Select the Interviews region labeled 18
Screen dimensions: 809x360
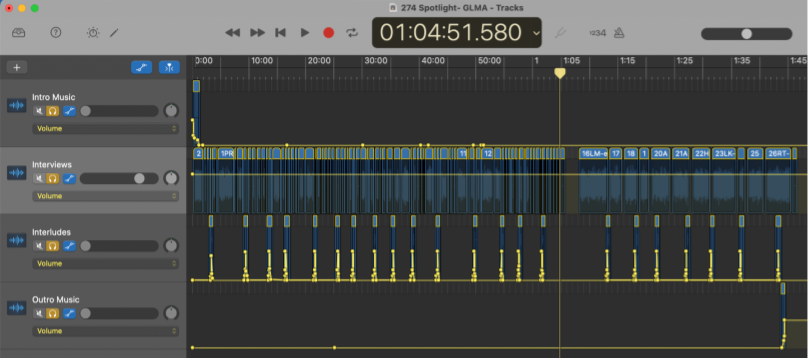pos(630,181)
